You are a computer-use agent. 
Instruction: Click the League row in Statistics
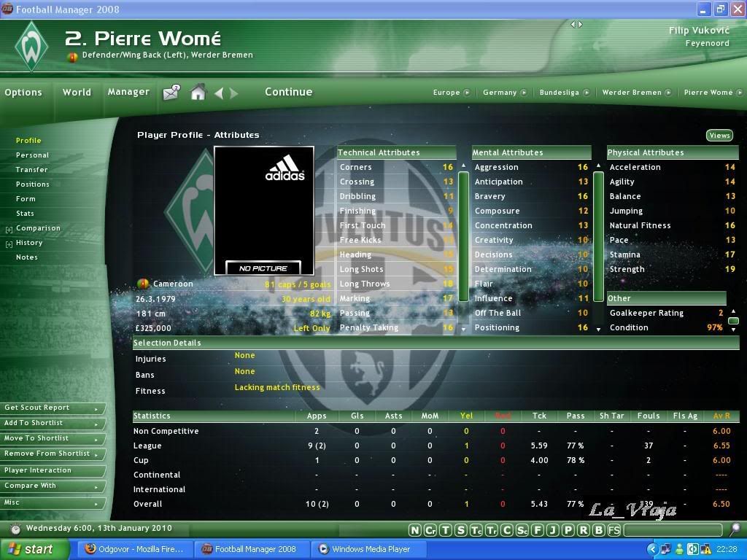(x=436, y=446)
